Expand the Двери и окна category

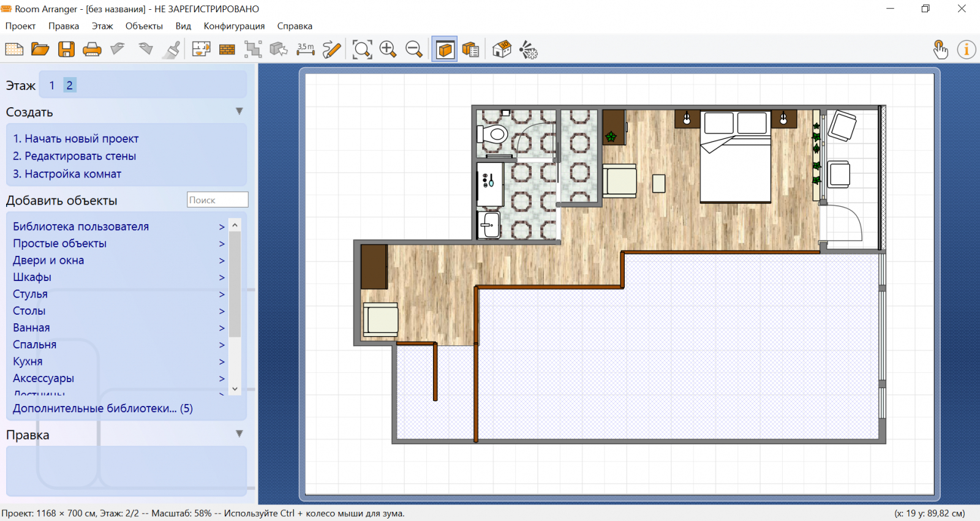(x=48, y=260)
